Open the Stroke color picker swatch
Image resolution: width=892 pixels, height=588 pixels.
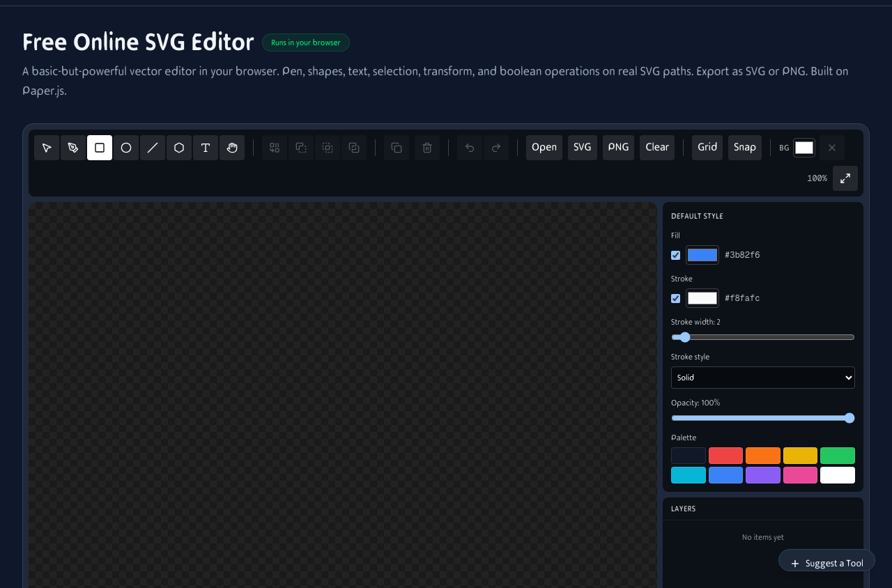(x=702, y=298)
